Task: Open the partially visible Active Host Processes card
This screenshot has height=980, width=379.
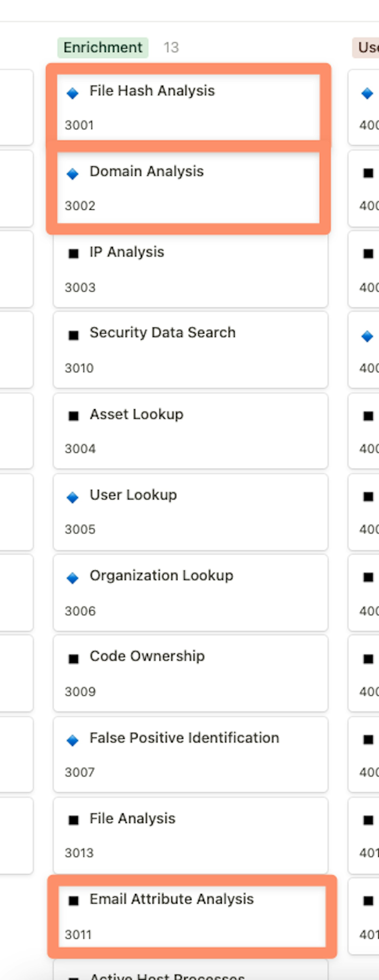Action: click(x=191, y=974)
